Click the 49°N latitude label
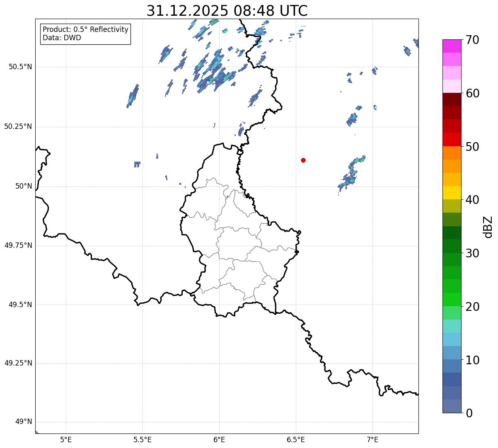This screenshot has height=448, width=498. (x=24, y=422)
